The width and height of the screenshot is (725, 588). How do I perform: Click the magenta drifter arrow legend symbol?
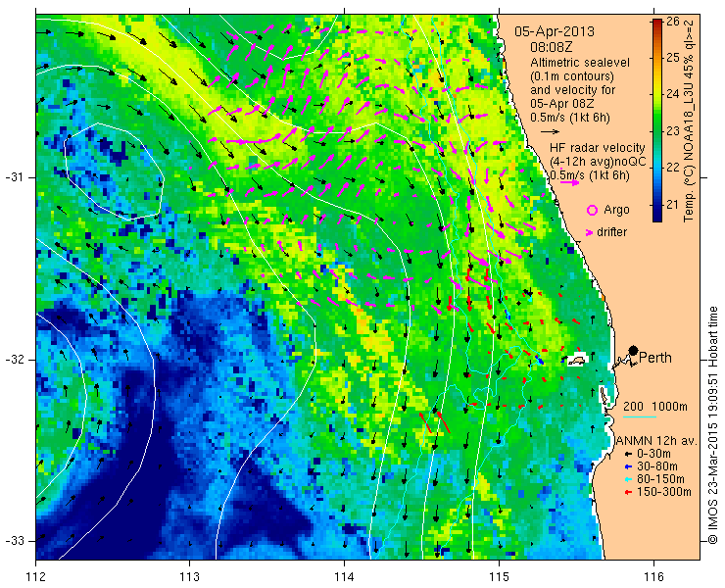point(590,232)
